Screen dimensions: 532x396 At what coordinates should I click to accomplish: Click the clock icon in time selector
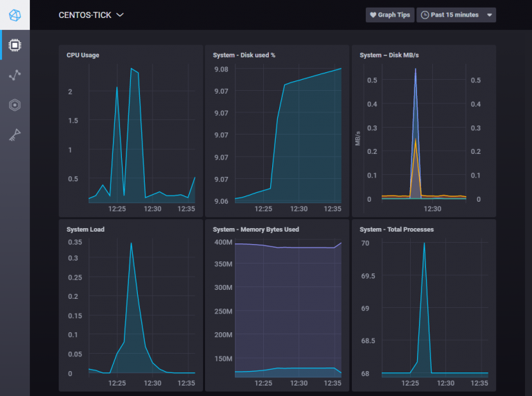[425, 15]
